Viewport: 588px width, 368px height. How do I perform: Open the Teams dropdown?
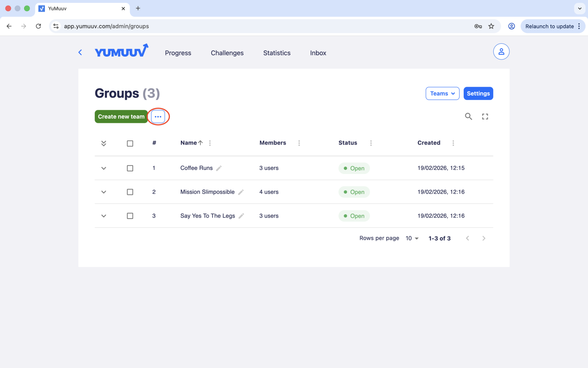[442, 94]
